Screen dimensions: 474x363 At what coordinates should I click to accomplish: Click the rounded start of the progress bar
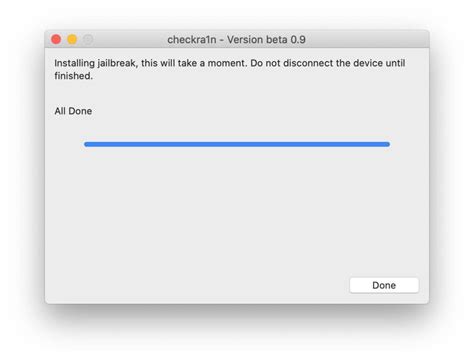[86, 144]
